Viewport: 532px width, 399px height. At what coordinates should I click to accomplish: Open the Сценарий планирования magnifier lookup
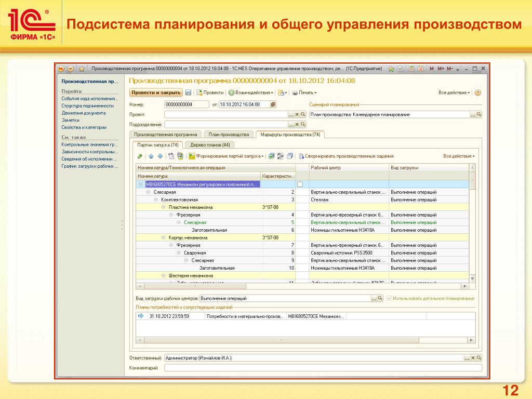click(478, 115)
